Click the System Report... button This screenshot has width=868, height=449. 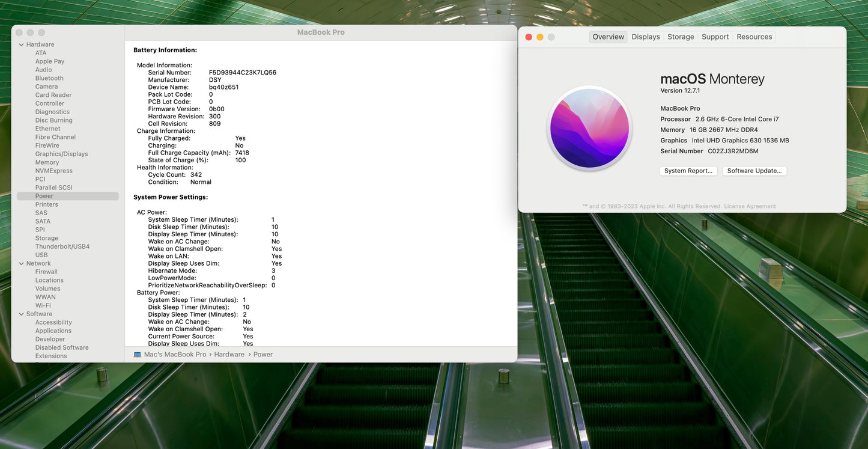pos(688,171)
